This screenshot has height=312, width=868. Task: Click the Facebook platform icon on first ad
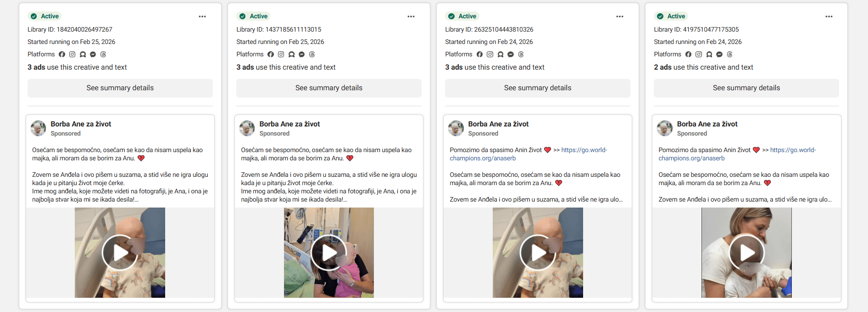pos(62,55)
